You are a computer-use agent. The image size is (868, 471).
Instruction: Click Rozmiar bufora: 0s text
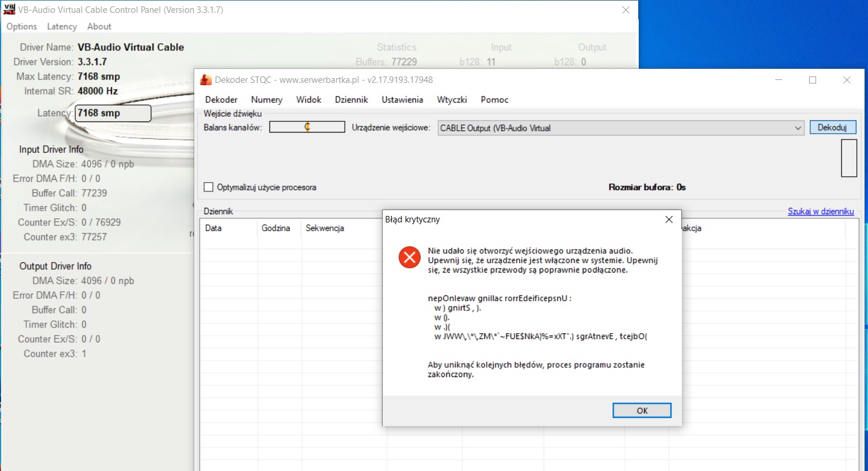pos(647,187)
